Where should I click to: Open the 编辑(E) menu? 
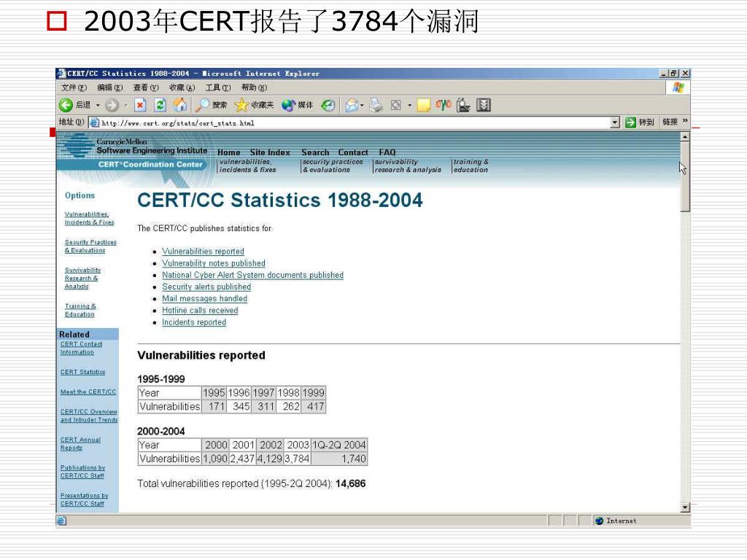109,87
